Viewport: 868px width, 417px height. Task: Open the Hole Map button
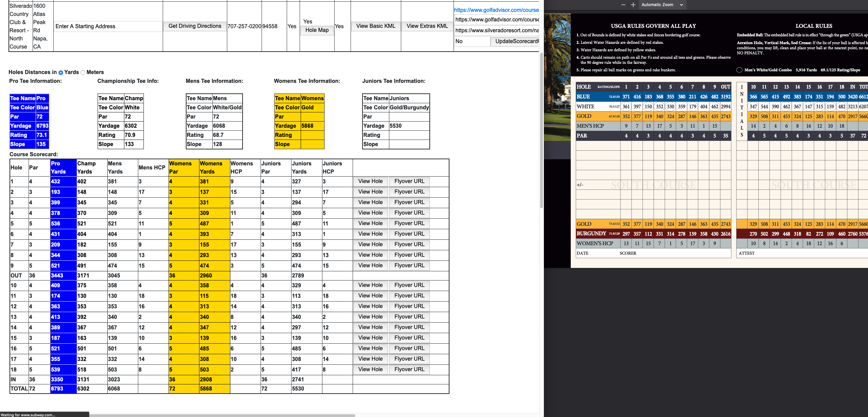coord(317,30)
